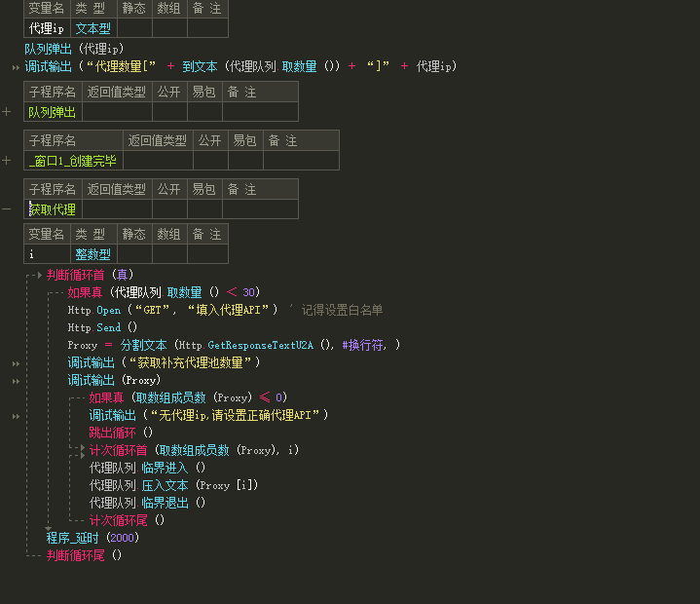Image resolution: width=700 pixels, height=604 pixels.
Task: Toggle 数组 cell in 代理ip variable row
Action: [169, 28]
